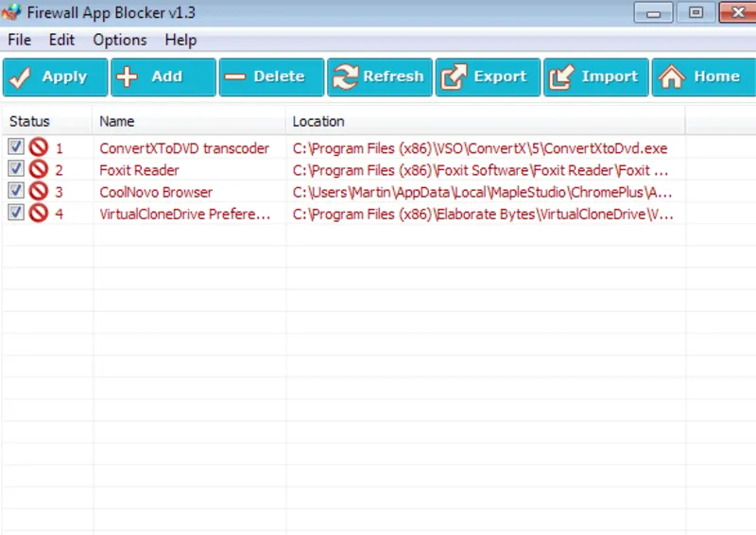756x535 pixels.
Task: Click blocked icon for Foxit Reader row
Action: 39,169
